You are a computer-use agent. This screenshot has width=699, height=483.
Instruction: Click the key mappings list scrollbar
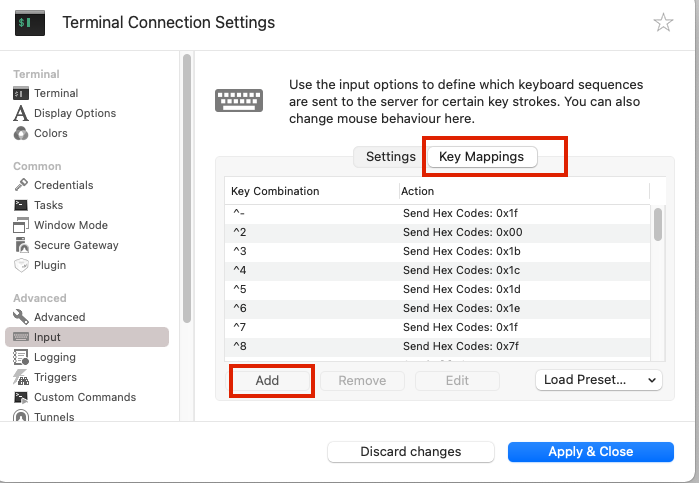click(657, 225)
